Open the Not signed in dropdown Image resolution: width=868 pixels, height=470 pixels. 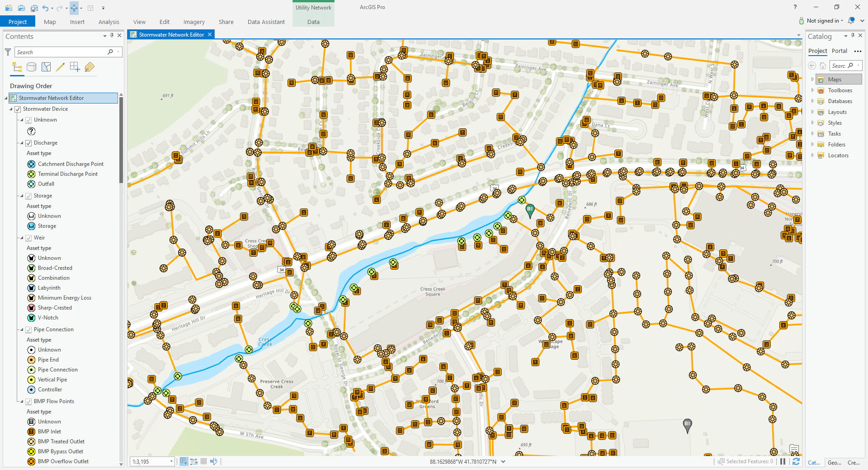(825, 21)
